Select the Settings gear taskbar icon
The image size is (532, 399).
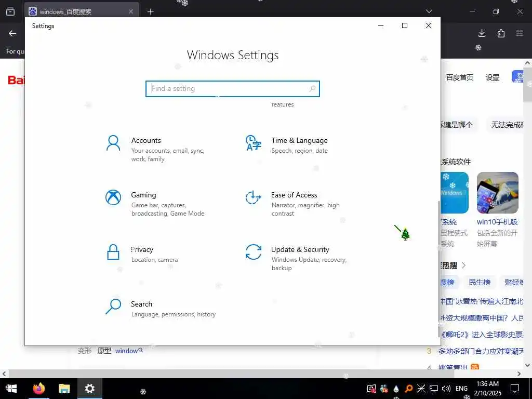pos(89,389)
